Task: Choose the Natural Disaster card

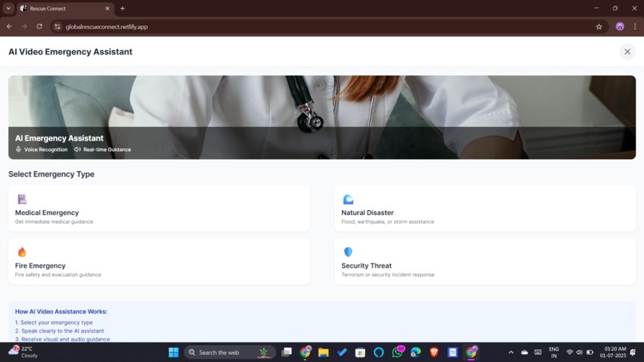Action: (x=485, y=209)
